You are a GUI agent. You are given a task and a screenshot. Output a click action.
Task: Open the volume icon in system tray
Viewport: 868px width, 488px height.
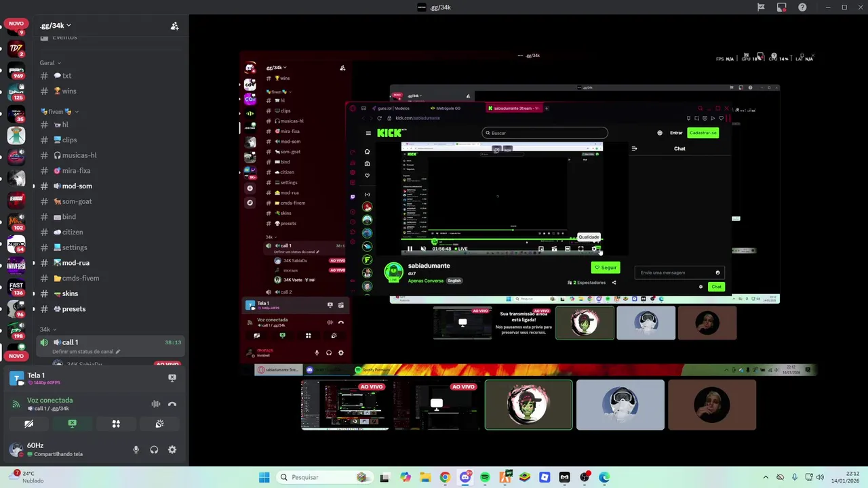click(820, 477)
